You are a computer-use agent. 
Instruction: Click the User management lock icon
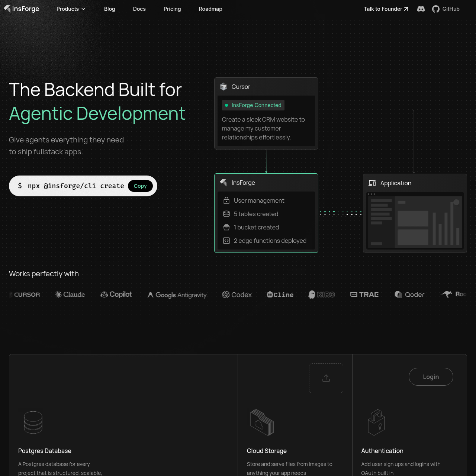click(226, 200)
